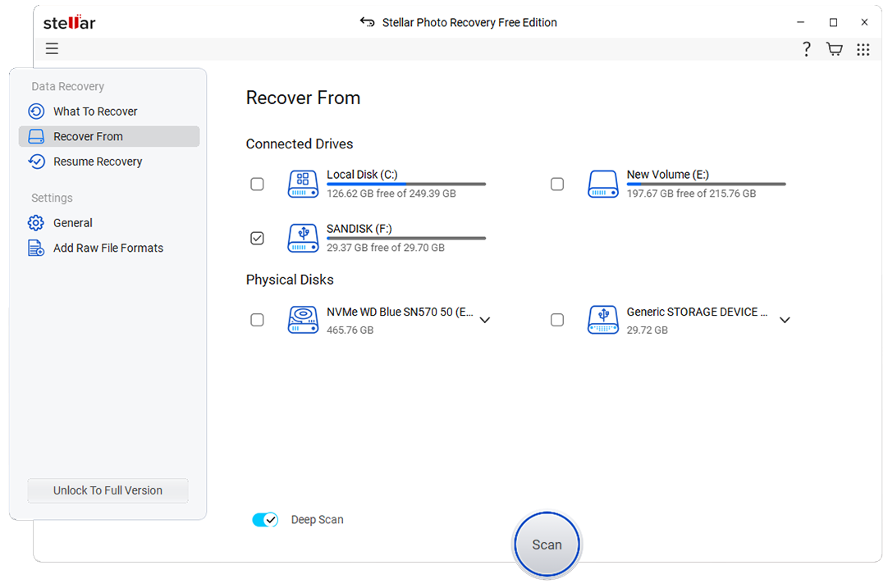Screen dimensions: 888x588
Task: Click the Scan button
Action: coord(547,544)
